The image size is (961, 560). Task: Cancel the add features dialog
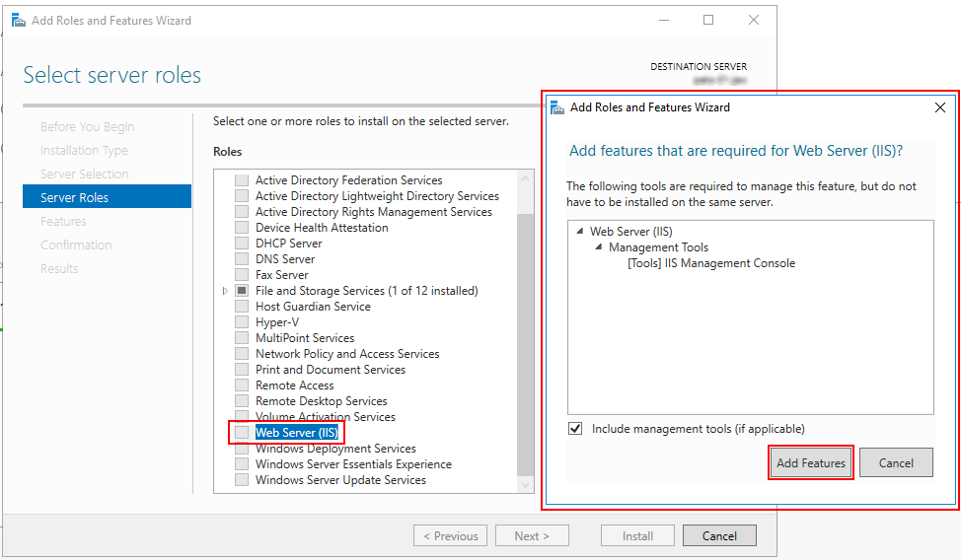pyautogui.click(x=895, y=462)
